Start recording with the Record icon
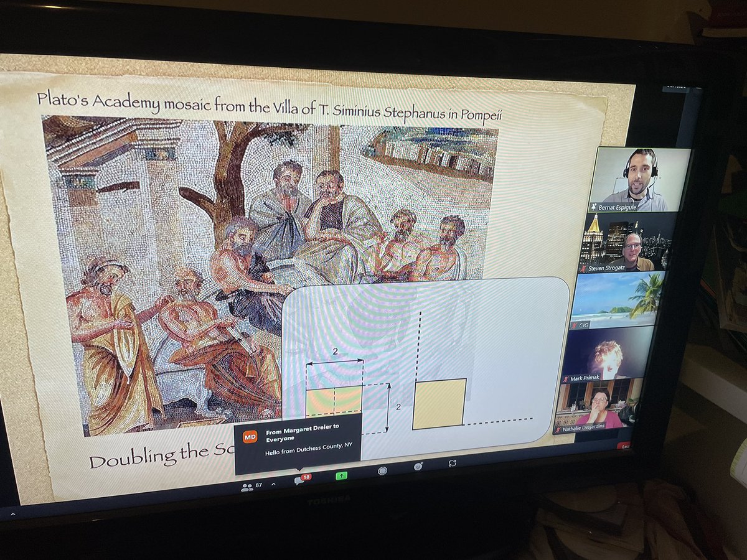This screenshot has width=747, height=560. tap(382, 471)
